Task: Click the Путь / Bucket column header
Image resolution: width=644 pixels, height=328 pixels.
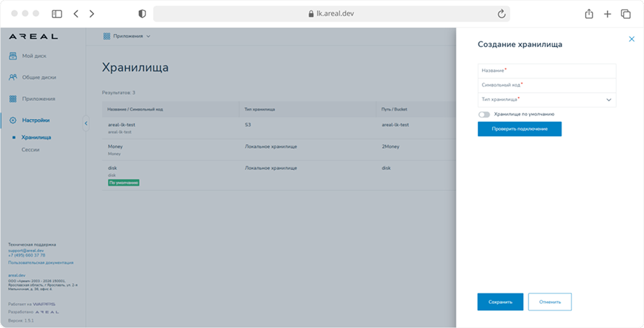Action: pos(394,109)
